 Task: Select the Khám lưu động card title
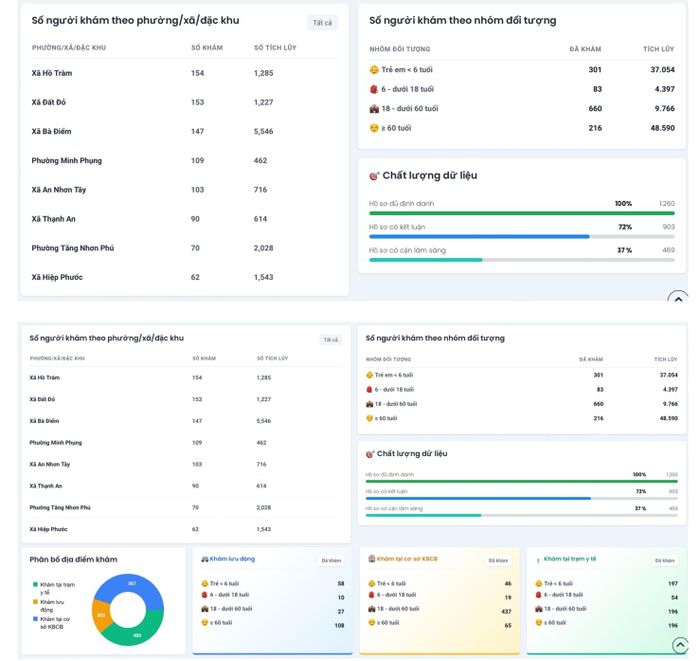232,559
